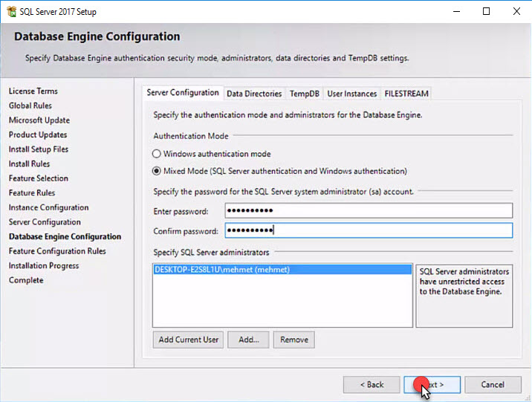Screen dimensions: 532x402
Task: Select Mixed Mode authentication option
Action: tap(279, 171)
